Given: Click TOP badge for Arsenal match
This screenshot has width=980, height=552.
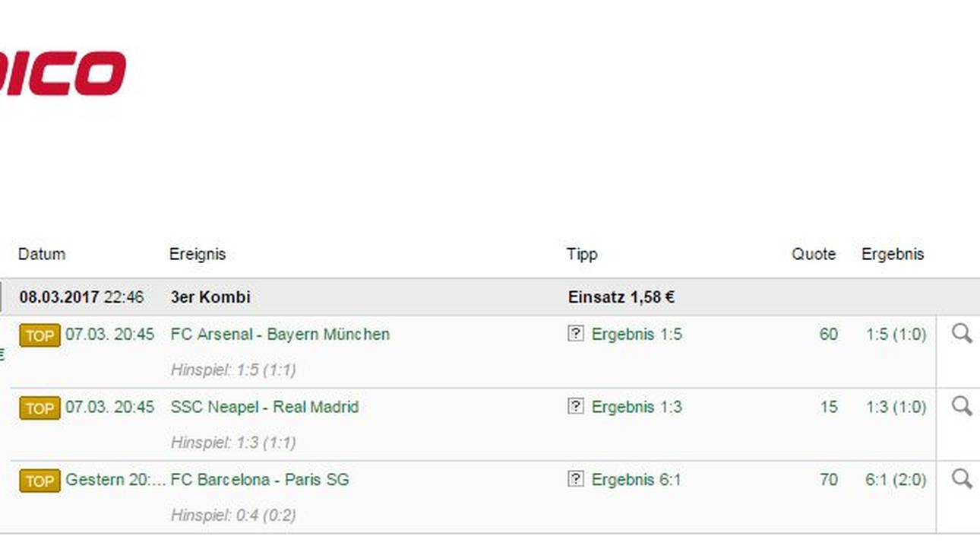Looking at the screenshot, I should (x=40, y=335).
